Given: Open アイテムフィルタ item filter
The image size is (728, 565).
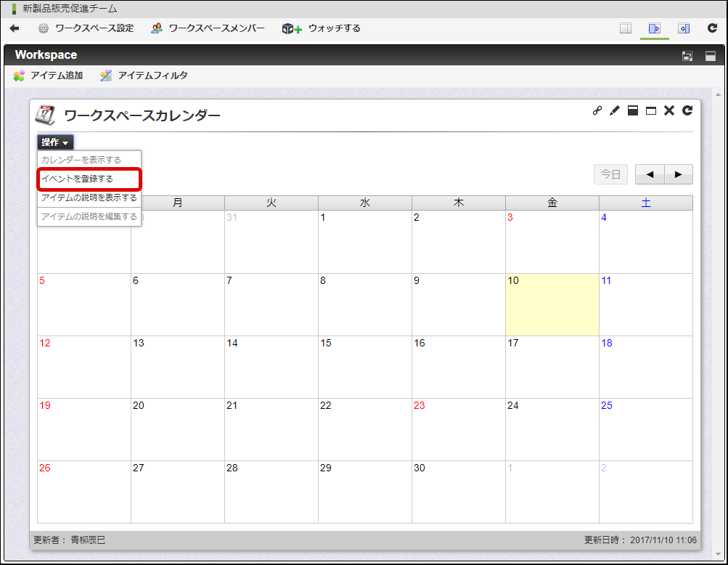Looking at the screenshot, I should (x=144, y=76).
